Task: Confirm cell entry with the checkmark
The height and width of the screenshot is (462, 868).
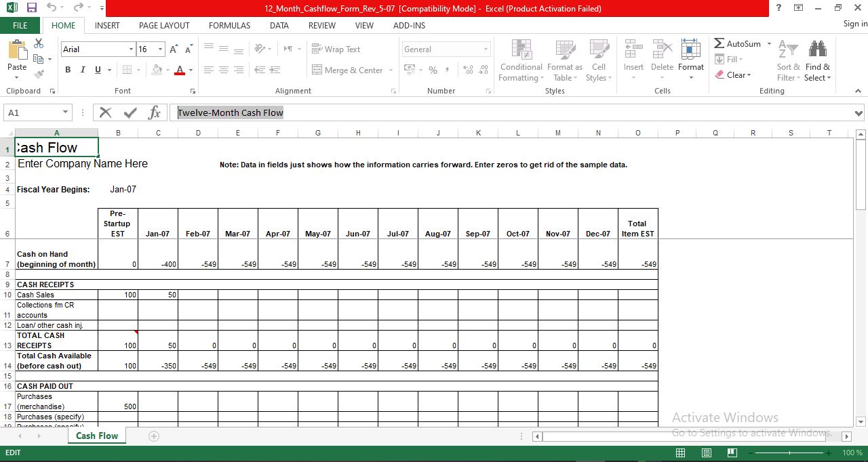Action: click(129, 112)
